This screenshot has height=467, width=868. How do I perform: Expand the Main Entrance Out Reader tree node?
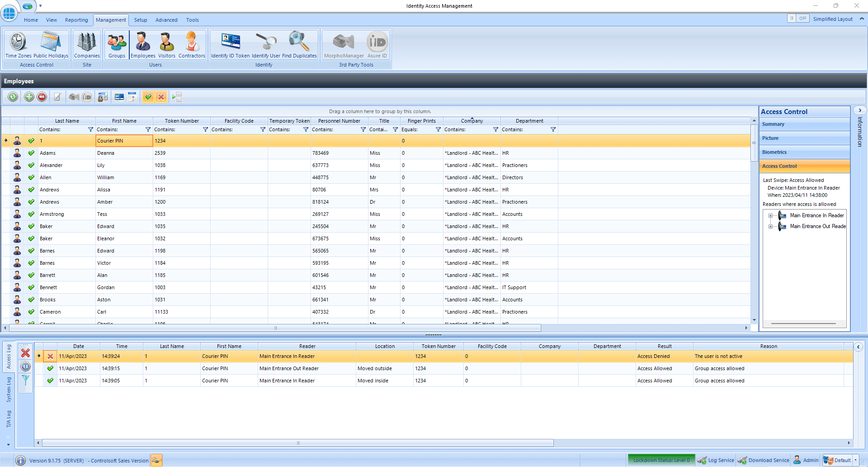770,227
